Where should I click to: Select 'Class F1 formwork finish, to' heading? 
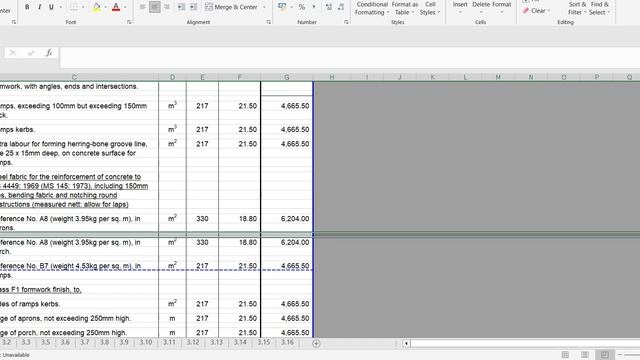[41, 290]
